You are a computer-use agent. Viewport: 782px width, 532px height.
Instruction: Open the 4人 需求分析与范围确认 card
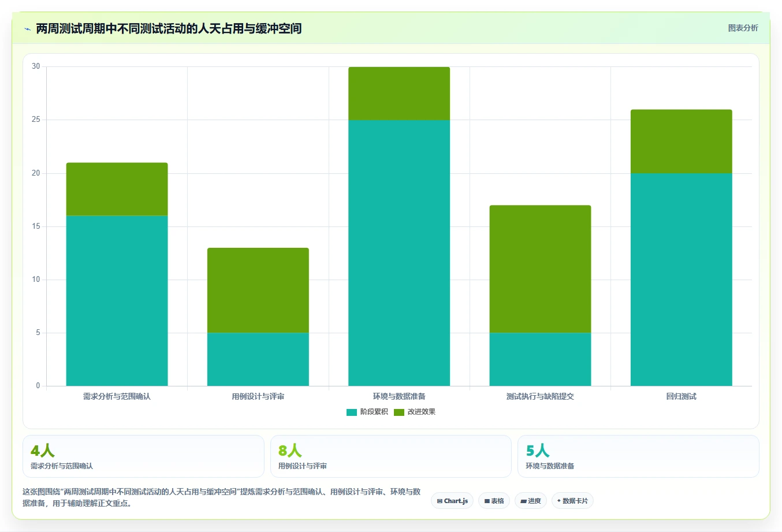click(x=143, y=456)
